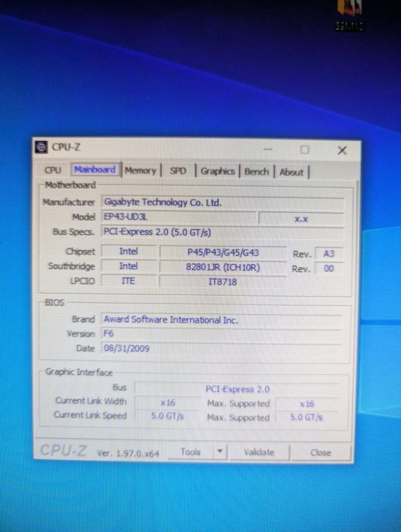Open the Memory tab
Screen dimensions: 401x532
140,171
